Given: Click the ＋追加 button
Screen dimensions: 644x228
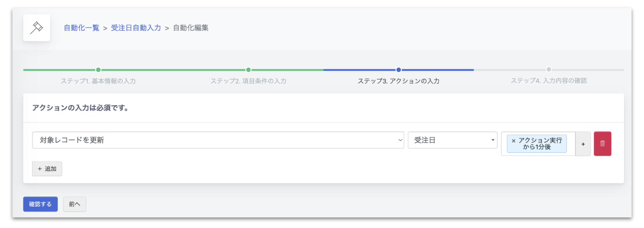Looking at the screenshot, I should pos(47,169).
